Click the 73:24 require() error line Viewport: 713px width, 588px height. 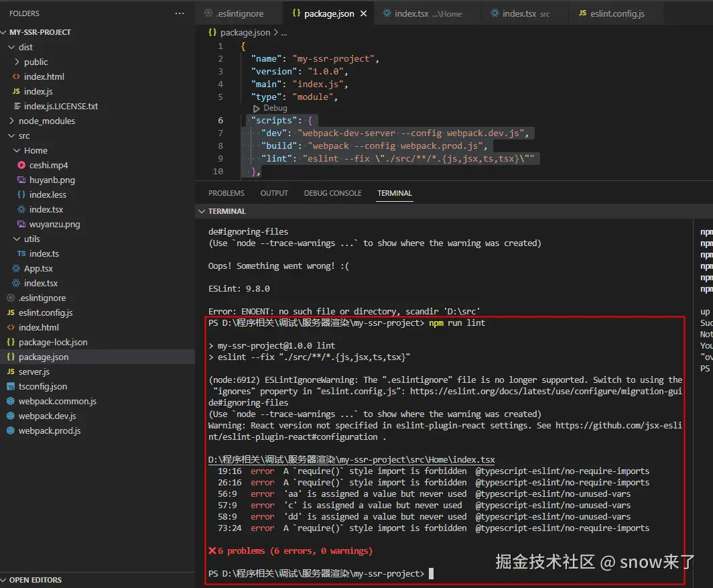click(434, 528)
